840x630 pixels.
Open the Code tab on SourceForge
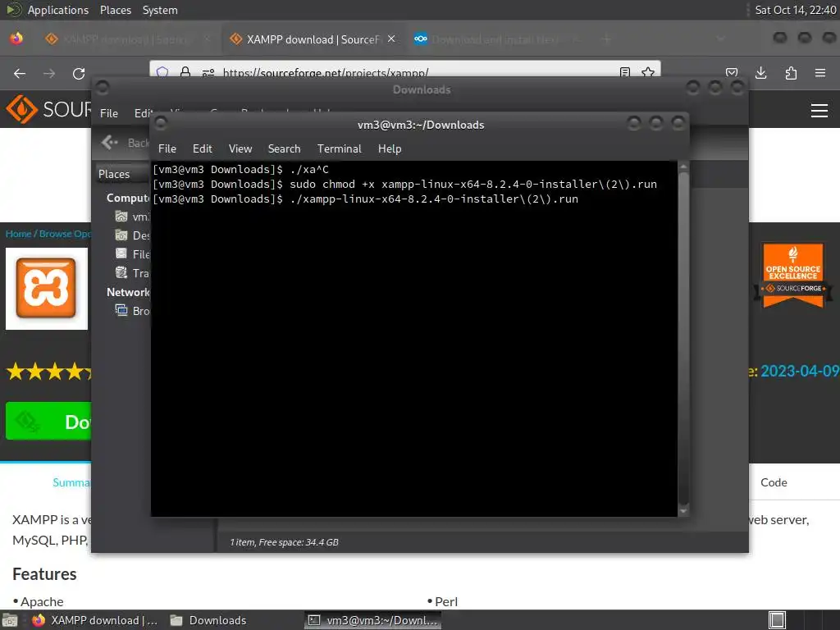click(774, 482)
